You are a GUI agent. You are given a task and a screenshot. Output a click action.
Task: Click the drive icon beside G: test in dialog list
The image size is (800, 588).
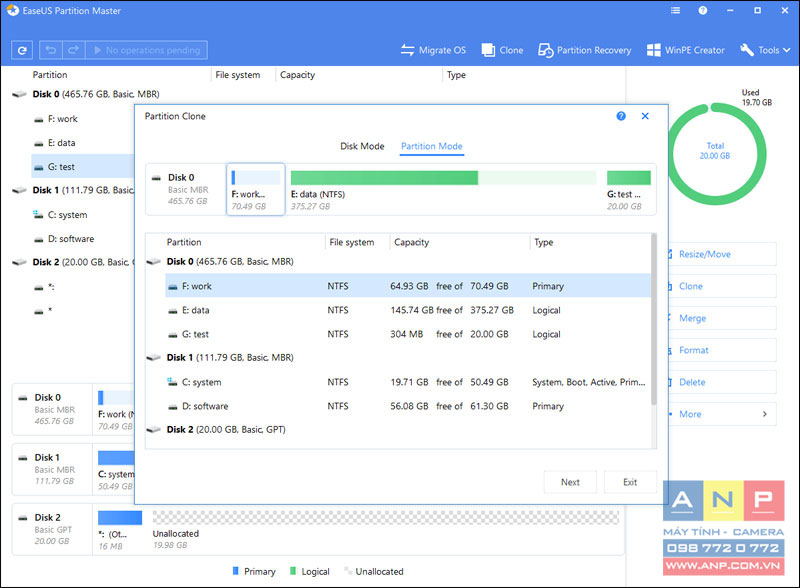point(173,335)
